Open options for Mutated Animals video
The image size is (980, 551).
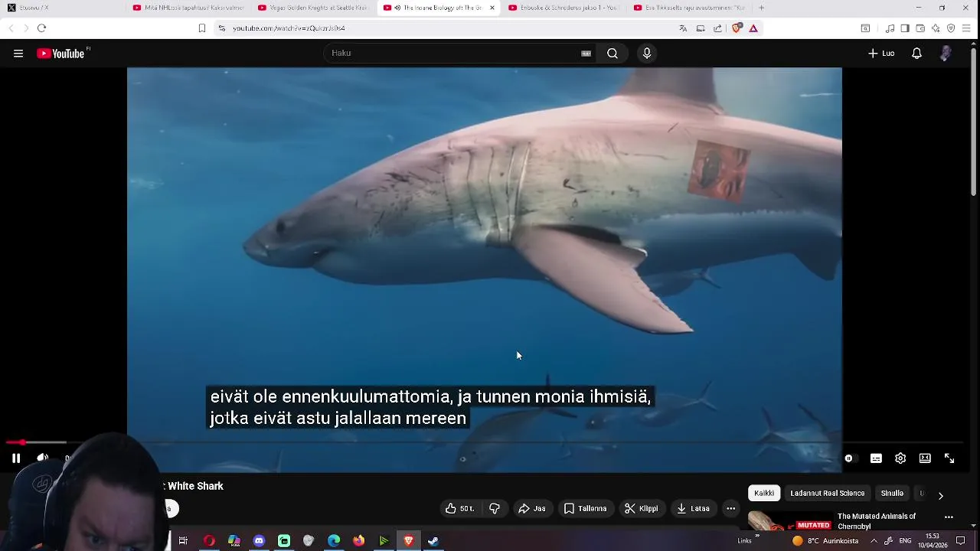coord(949,517)
